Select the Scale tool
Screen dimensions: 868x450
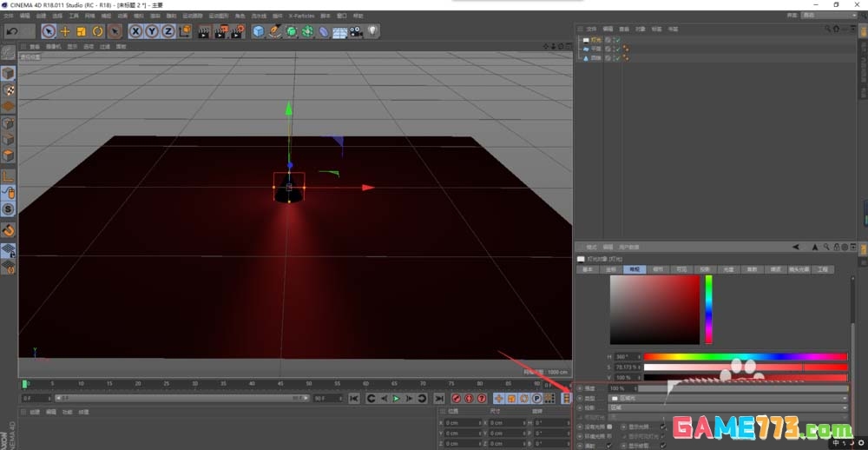[x=82, y=31]
